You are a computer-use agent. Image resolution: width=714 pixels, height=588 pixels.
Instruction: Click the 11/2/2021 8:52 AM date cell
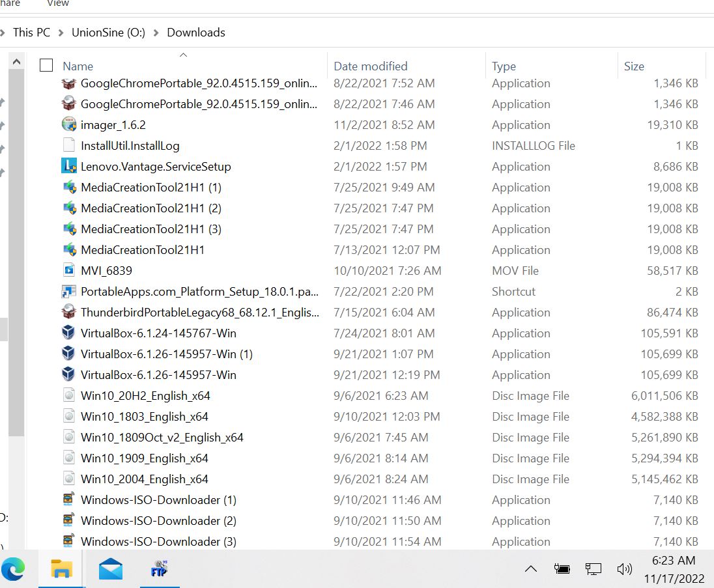(384, 125)
